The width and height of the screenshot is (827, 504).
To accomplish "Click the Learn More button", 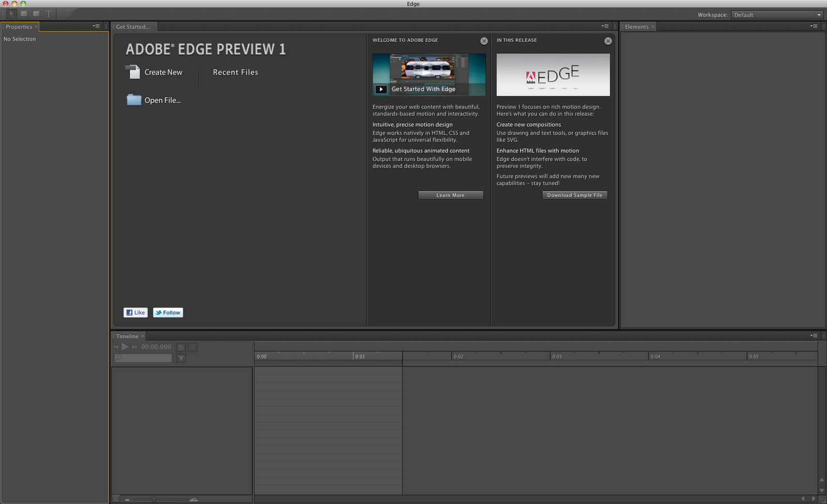I will [x=450, y=195].
